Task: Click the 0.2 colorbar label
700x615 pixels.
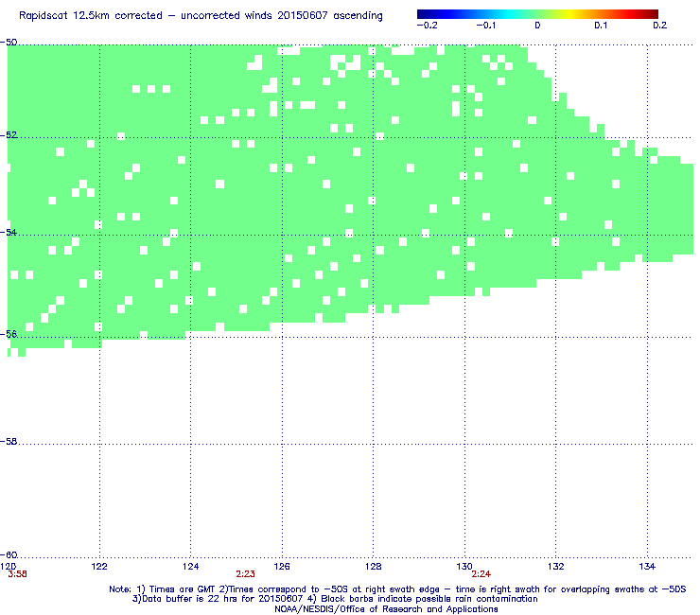Action: (660, 26)
